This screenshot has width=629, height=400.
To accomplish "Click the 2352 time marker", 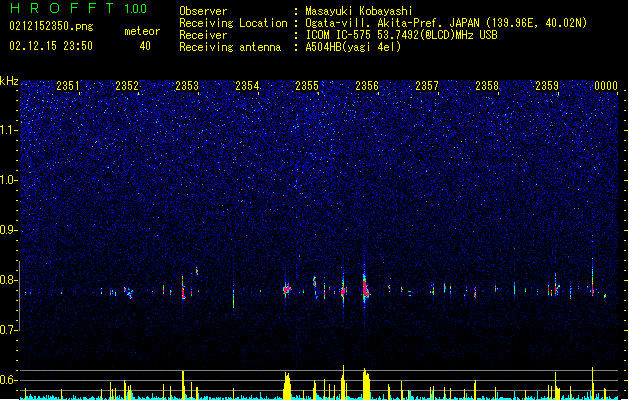I will point(127,86).
